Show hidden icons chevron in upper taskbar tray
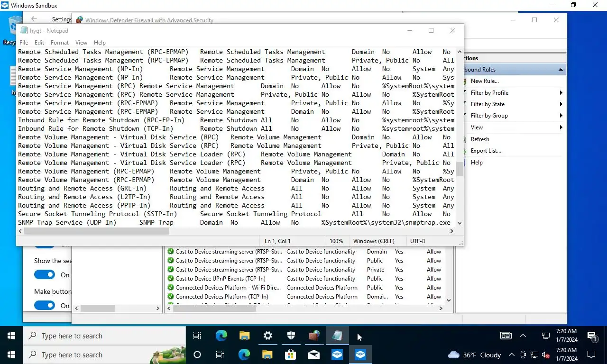 coord(523,336)
